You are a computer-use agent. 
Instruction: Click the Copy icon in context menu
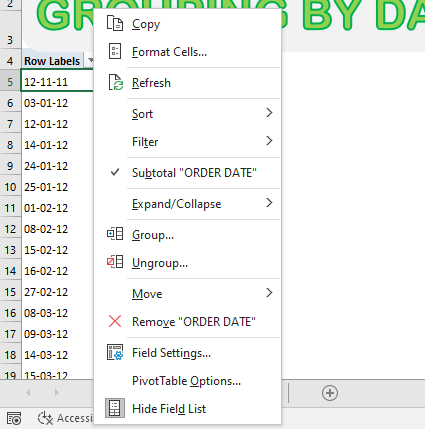click(115, 24)
